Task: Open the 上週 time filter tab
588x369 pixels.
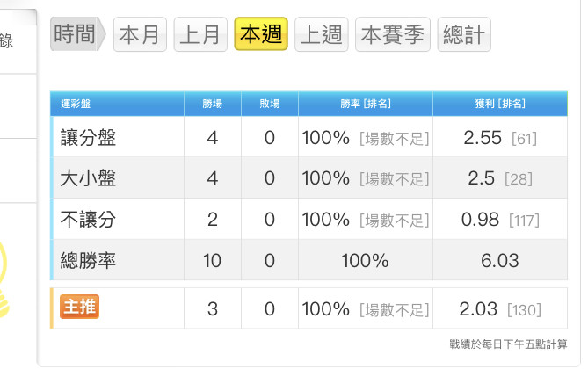Action: coord(322,34)
